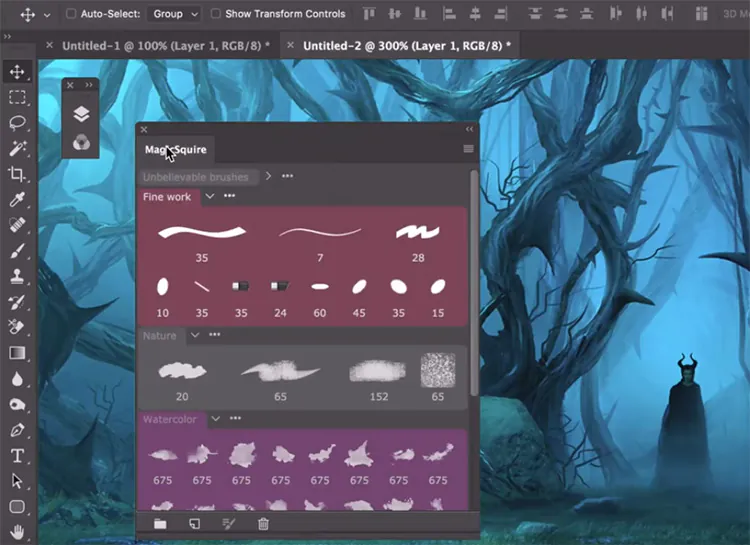
Task: Switch to the Untitled-1 document tab
Action: pyautogui.click(x=166, y=46)
